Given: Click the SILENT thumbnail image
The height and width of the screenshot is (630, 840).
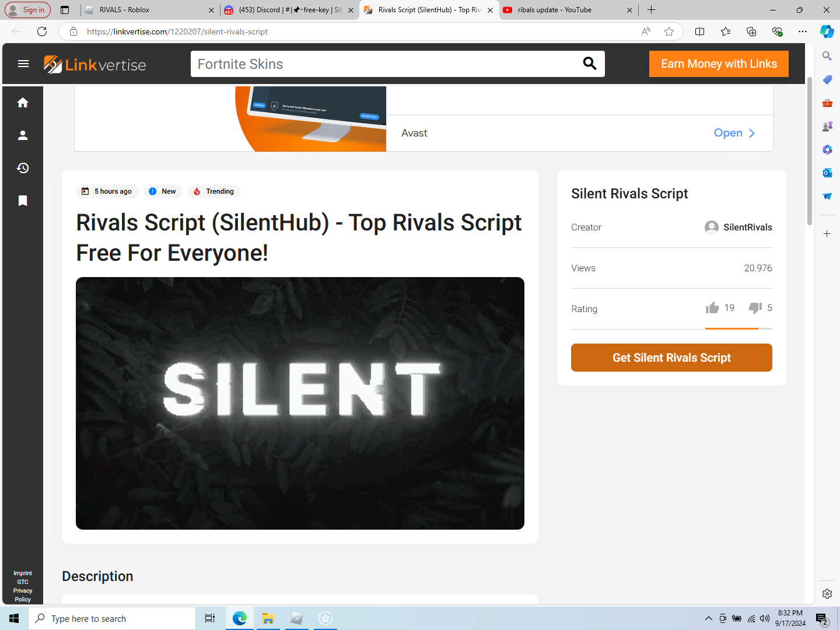Looking at the screenshot, I should (300, 403).
